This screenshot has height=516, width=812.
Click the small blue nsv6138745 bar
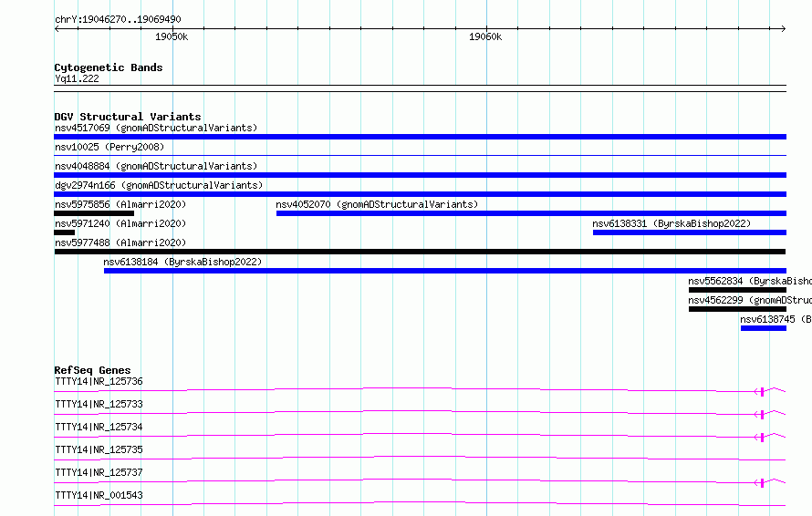[x=764, y=328]
